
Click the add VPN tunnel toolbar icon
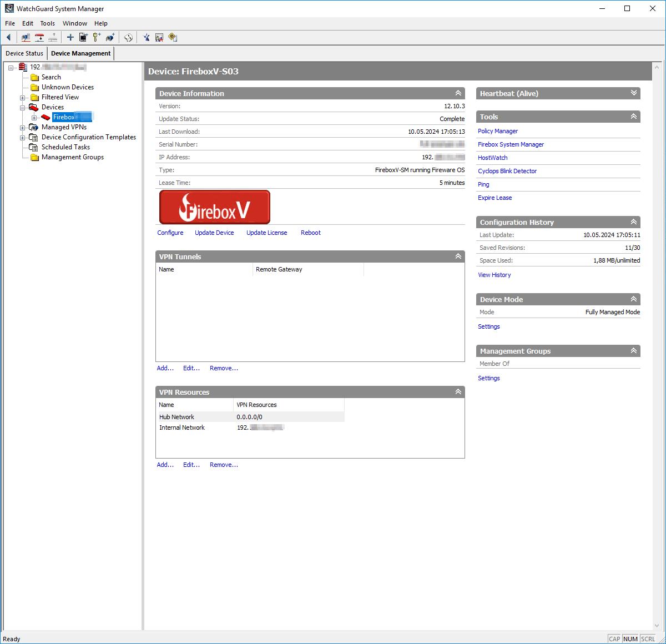pos(110,37)
